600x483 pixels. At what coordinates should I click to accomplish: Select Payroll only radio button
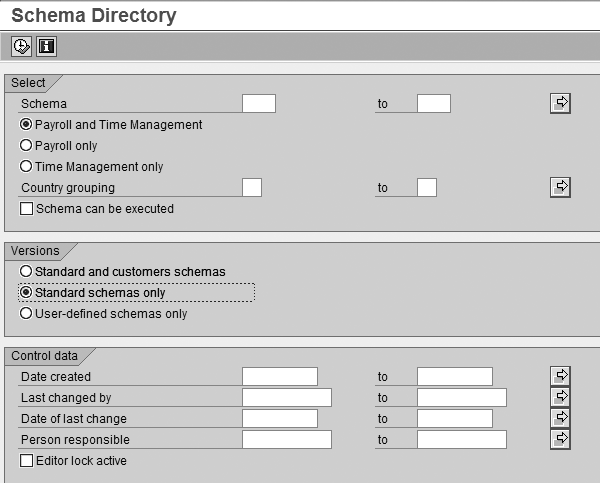click(x=26, y=146)
